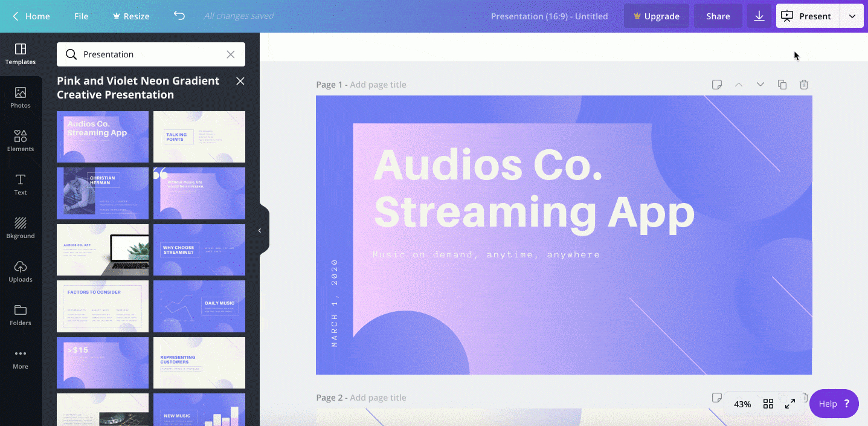Toggle grid view of pages

(768, 404)
